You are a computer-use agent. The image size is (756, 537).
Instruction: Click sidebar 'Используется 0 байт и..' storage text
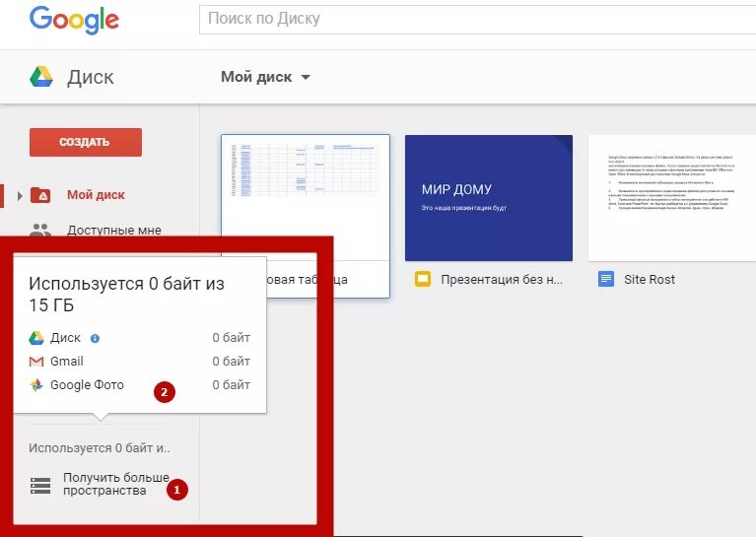pyautogui.click(x=100, y=447)
